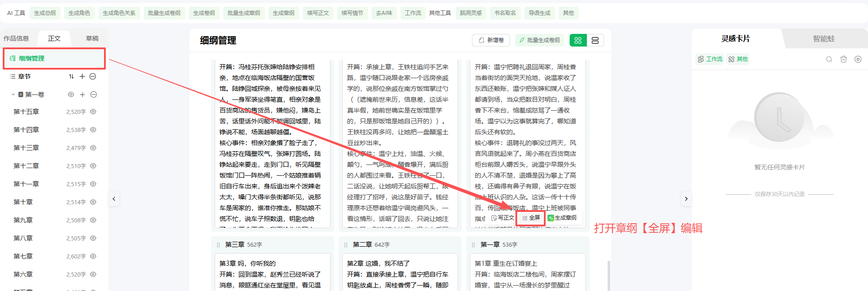Click the 新增卷 button
Screen dimensions: 868x291
click(x=491, y=40)
